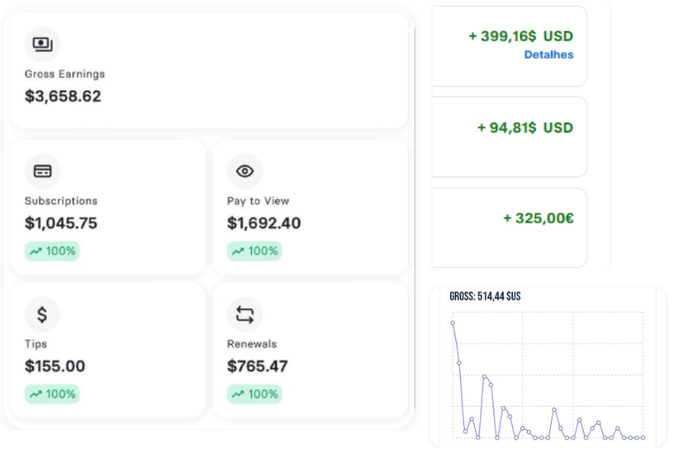Select the $155.00 tips amount
The height and width of the screenshot is (469, 680).
pyautogui.click(x=55, y=366)
